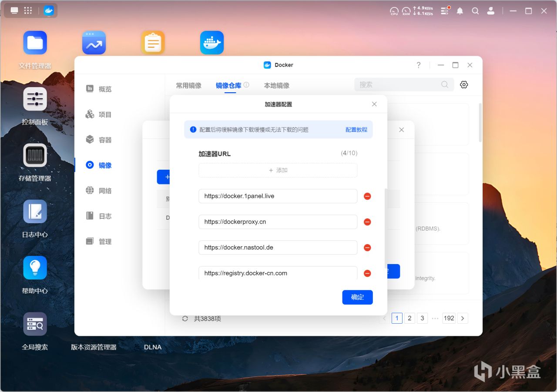
Task: Open the orange notes desktop icon
Action: tap(153, 43)
